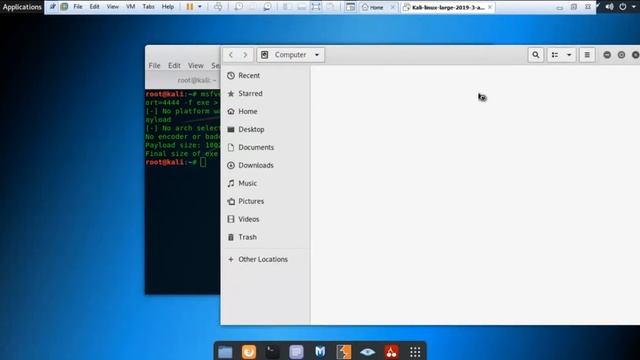Go back in the file manager
The height and width of the screenshot is (360, 640).
point(231,55)
